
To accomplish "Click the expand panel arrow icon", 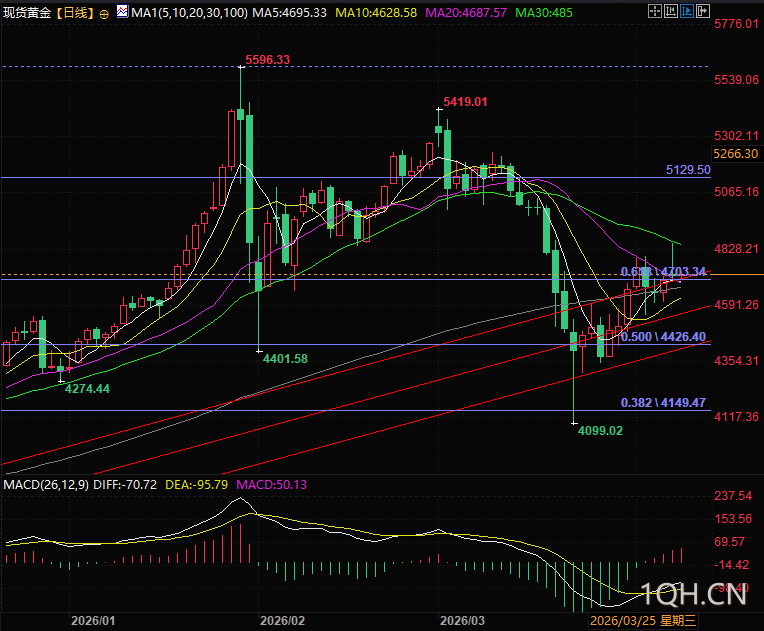I will [x=703, y=11].
